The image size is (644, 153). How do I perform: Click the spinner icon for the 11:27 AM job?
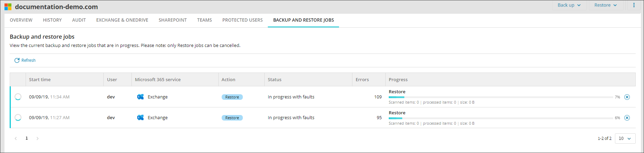pos(18,117)
